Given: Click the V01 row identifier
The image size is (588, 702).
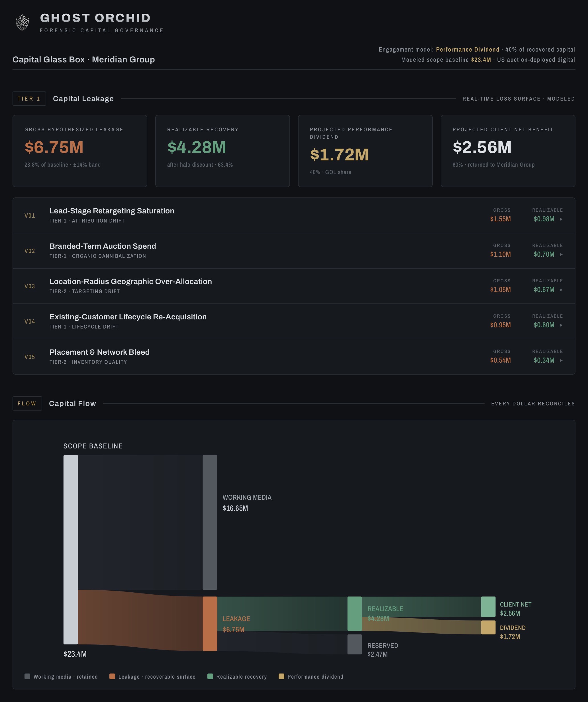Looking at the screenshot, I should point(30,216).
